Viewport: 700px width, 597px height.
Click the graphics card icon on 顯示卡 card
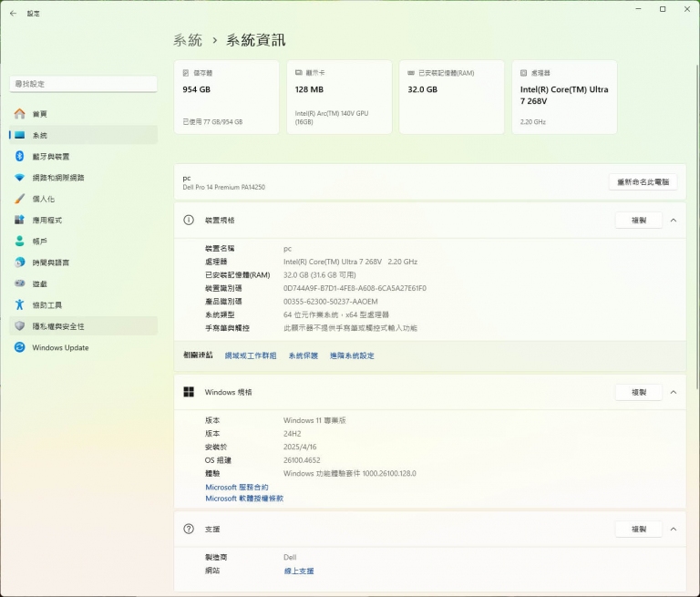click(x=299, y=73)
